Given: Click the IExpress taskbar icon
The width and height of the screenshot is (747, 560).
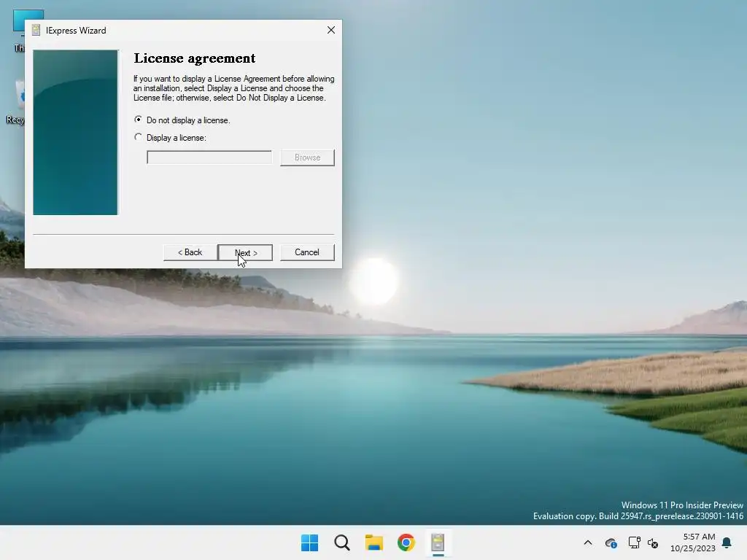Looking at the screenshot, I should [438, 542].
